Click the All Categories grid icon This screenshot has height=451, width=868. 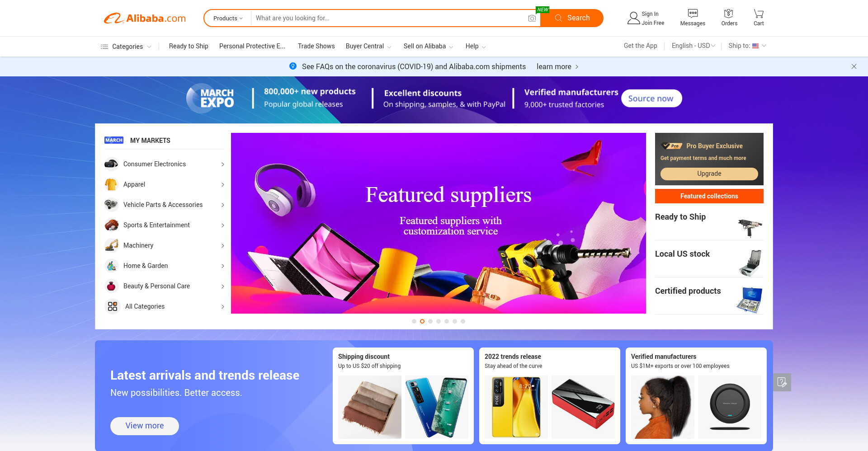click(113, 306)
